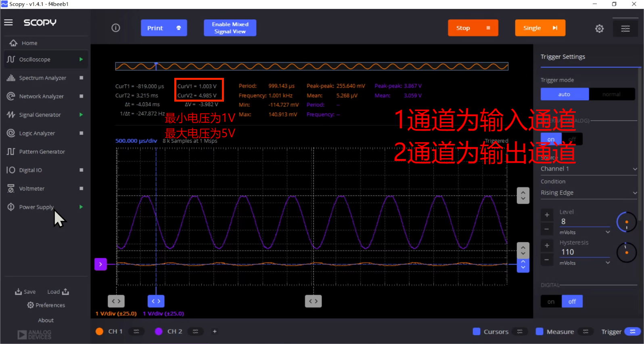The height and width of the screenshot is (344, 644).
Task: Toggle the Power Supply run indicator
Action: tap(81, 207)
